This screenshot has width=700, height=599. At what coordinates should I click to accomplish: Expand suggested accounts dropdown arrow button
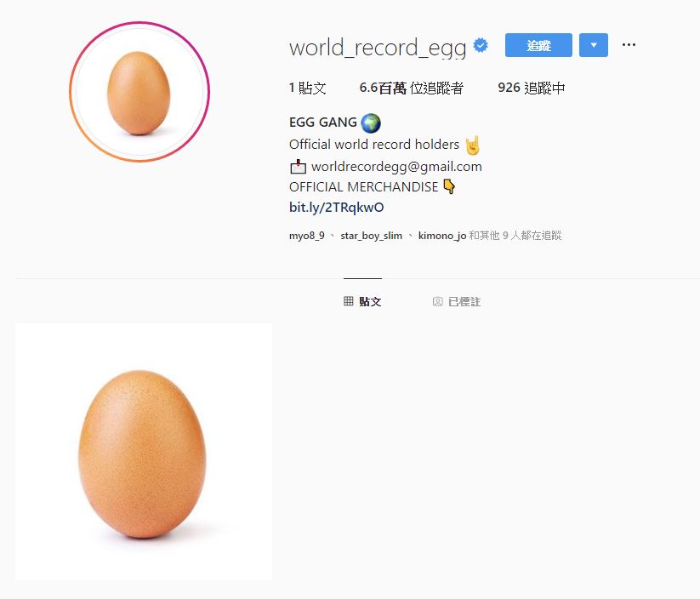[x=594, y=44]
